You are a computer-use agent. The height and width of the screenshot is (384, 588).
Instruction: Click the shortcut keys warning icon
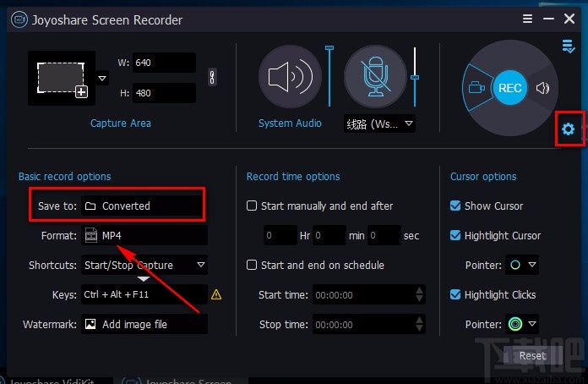click(x=216, y=294)
